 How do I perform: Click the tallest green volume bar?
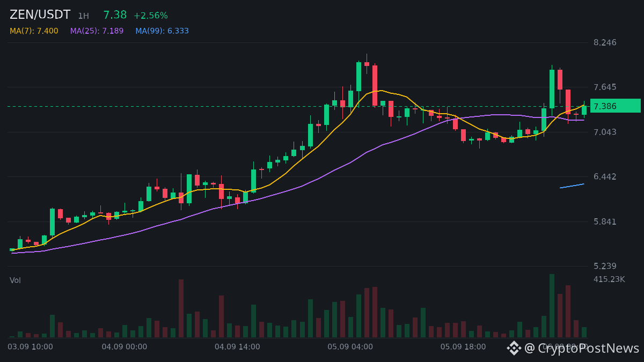(552, 306)
